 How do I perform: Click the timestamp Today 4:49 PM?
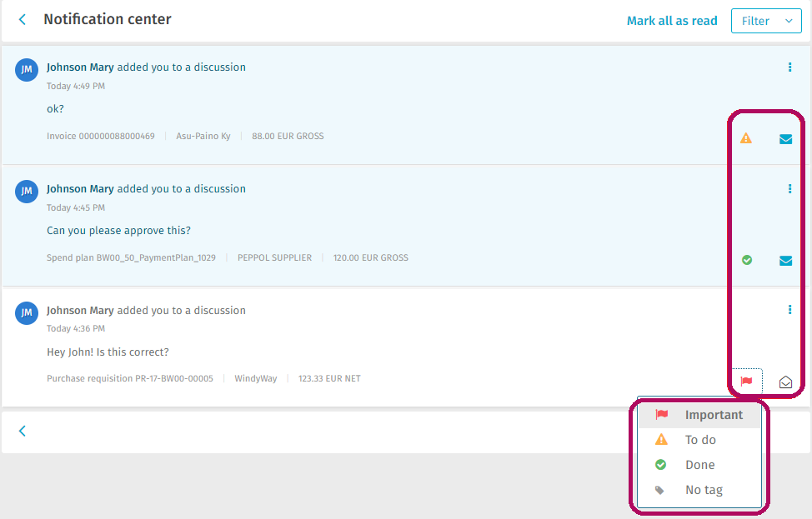coord(76,86)
